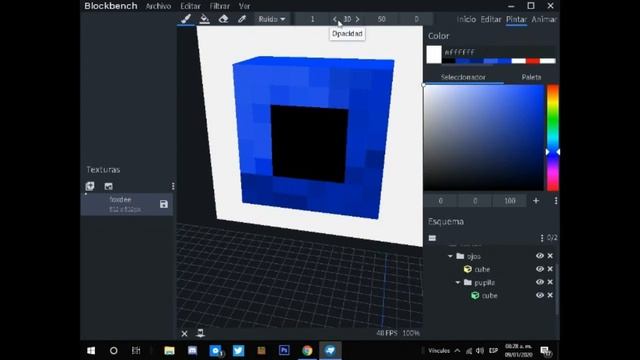Click the vertical hue slider bar
Image resolution: width=640 pixels, height=360 pixels.
coord(553,138)
